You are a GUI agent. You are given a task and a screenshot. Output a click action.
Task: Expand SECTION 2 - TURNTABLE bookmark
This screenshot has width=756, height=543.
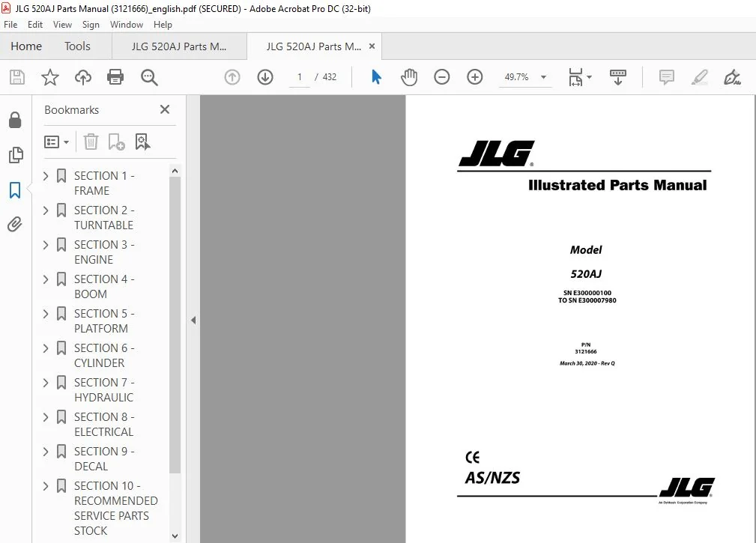click(46, 210)
